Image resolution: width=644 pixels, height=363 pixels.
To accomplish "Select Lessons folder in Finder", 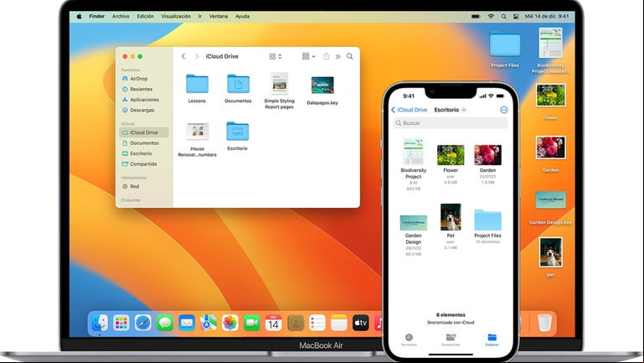I will 197,88.
